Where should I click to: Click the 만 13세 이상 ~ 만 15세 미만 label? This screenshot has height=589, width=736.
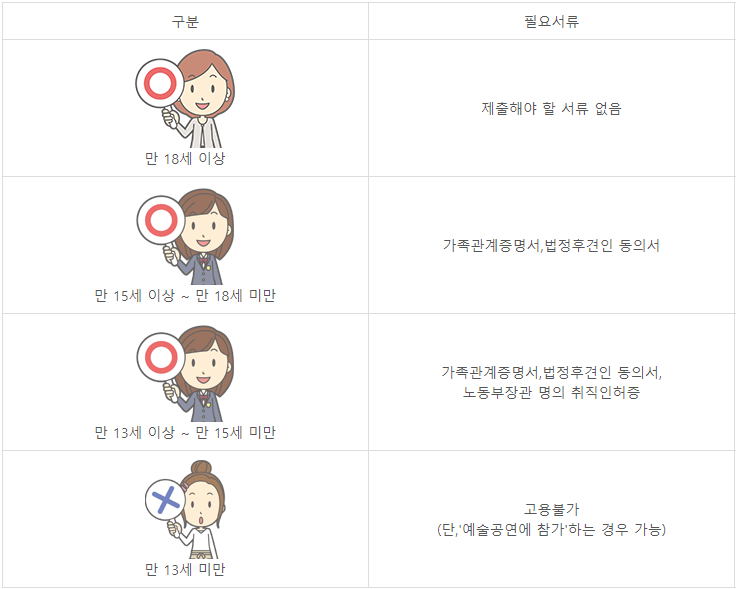click(x=185, y=433)
